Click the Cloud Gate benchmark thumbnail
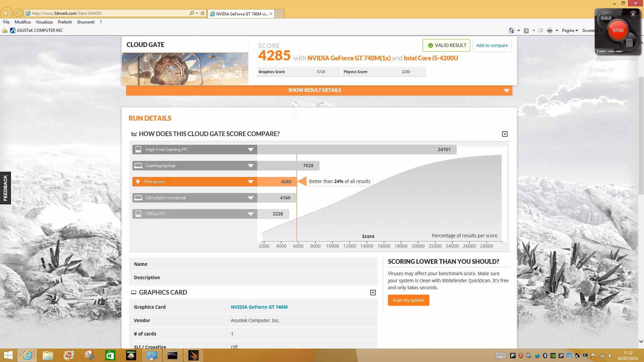The height and width of the screenshot is (362, 644). coord(185,69)
